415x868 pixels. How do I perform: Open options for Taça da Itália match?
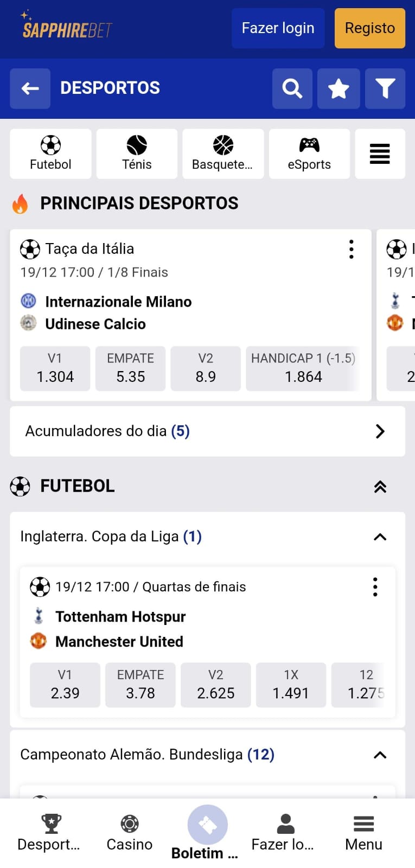coord(352,250)
